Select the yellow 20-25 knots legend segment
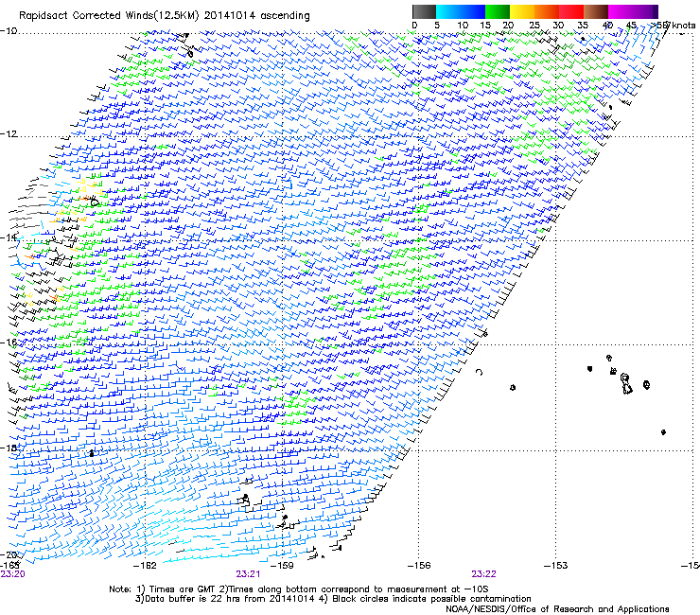 (x=522, y=11)
